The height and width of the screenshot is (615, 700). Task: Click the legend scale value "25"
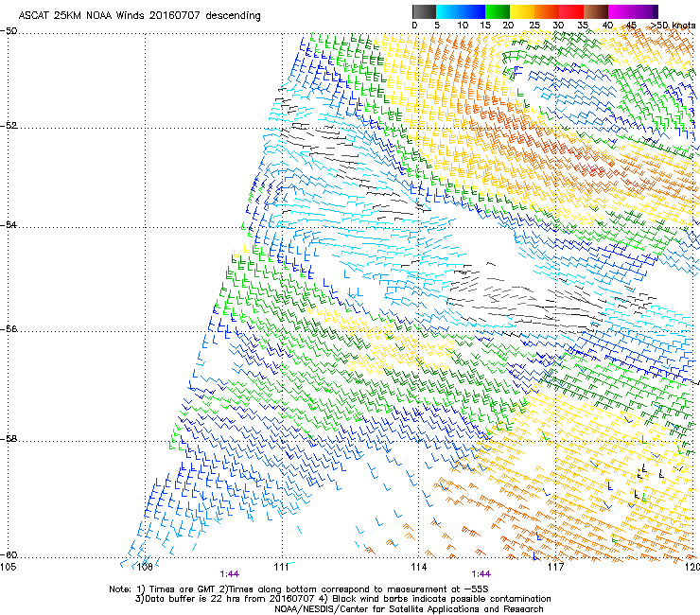click(534, 26)
